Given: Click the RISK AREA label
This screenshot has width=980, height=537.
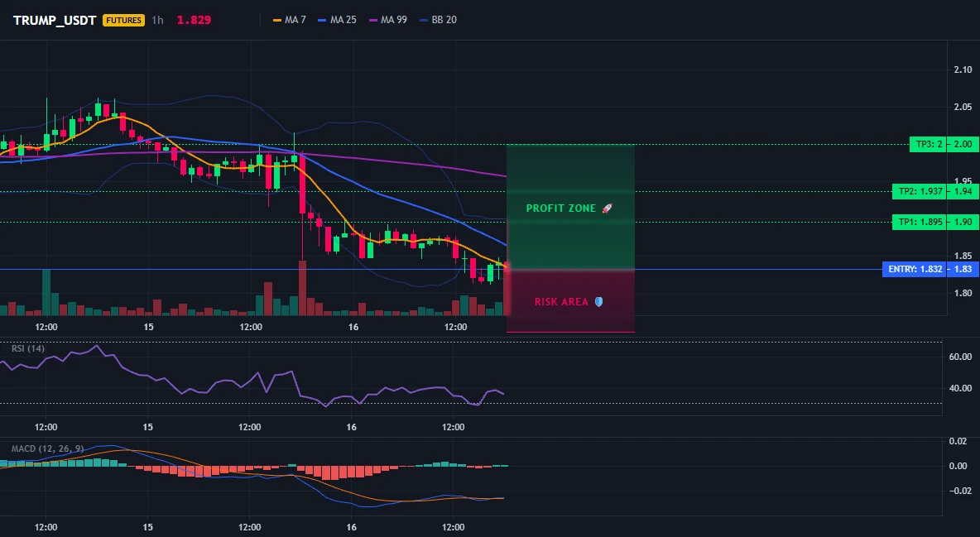Looking at the screenshot, I should coord(561,302).
